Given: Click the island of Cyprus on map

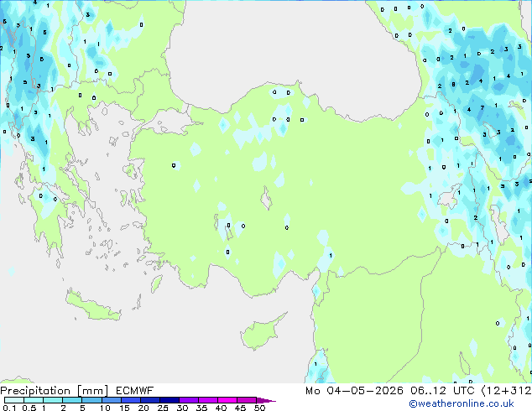Looking at the screenshot, I should click(x=261, y=332).
